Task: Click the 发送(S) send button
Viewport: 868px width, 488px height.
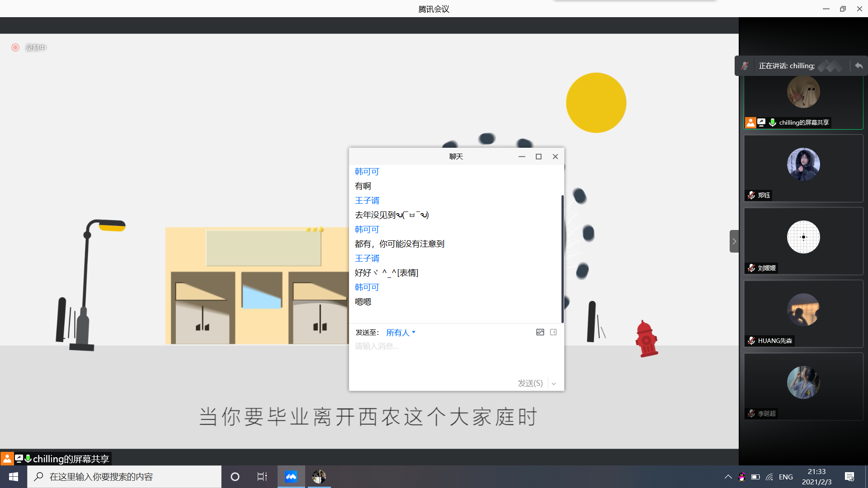Action: point(530,384)
